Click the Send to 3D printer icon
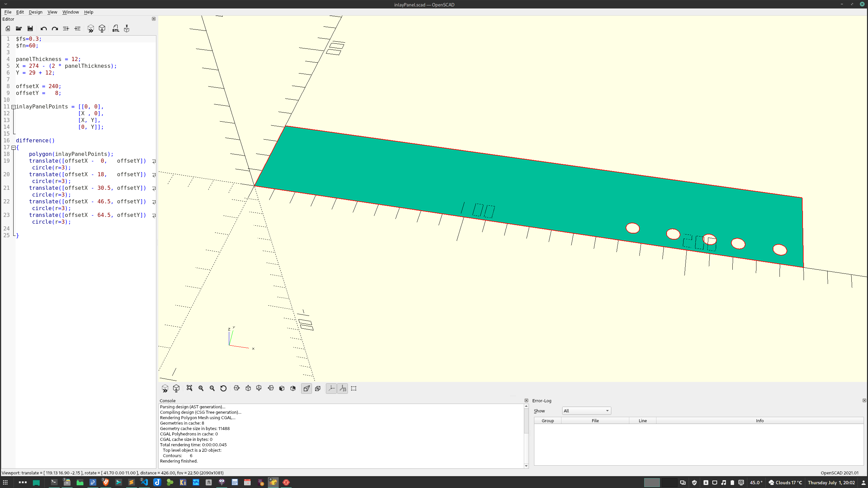This screenshot has width=868, height=488. pyautogui.click(x=126, y=28)
